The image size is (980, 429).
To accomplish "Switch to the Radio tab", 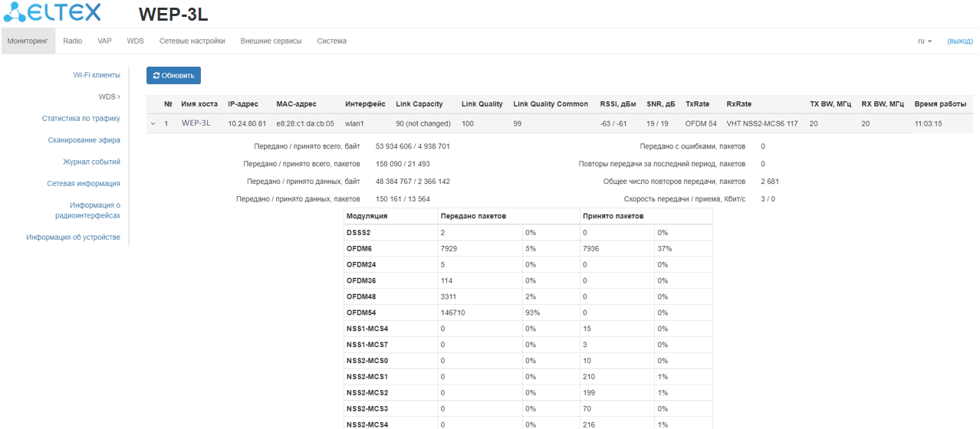I will tap(73, 41).
